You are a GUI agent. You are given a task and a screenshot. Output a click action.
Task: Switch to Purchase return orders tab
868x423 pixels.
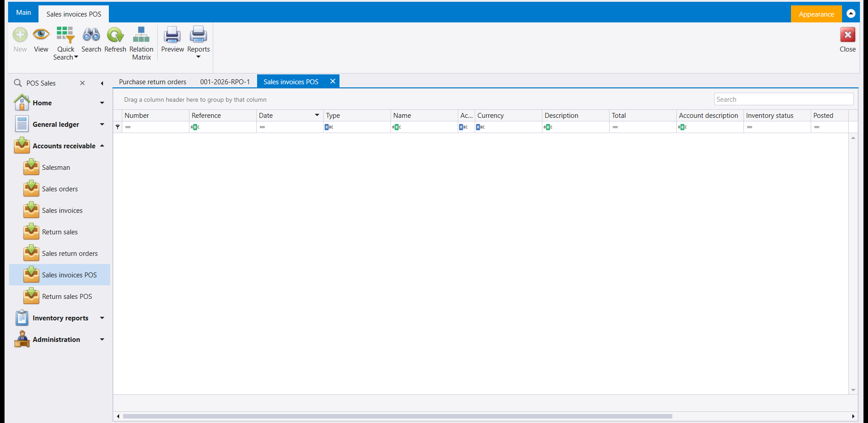tap(152, 82)
